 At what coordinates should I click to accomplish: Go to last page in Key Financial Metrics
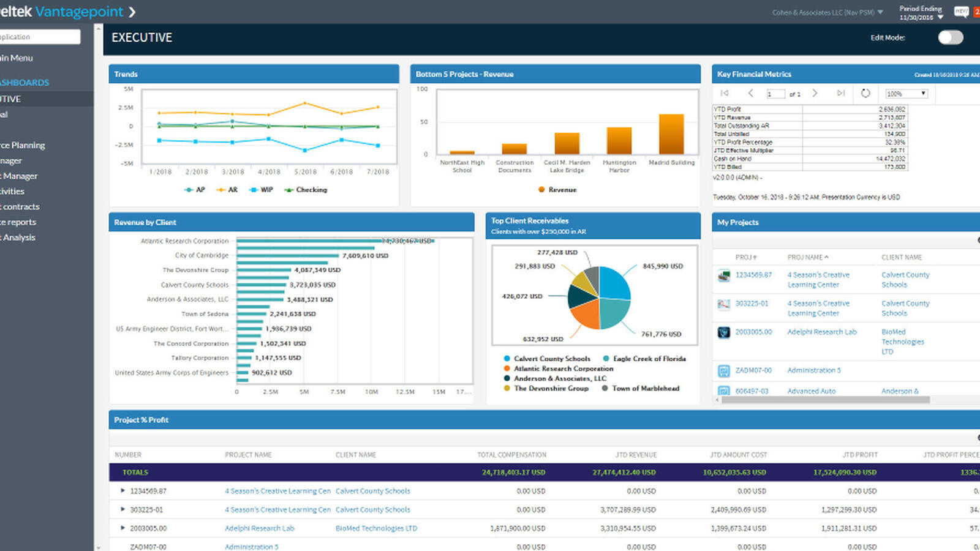point(841,93)
